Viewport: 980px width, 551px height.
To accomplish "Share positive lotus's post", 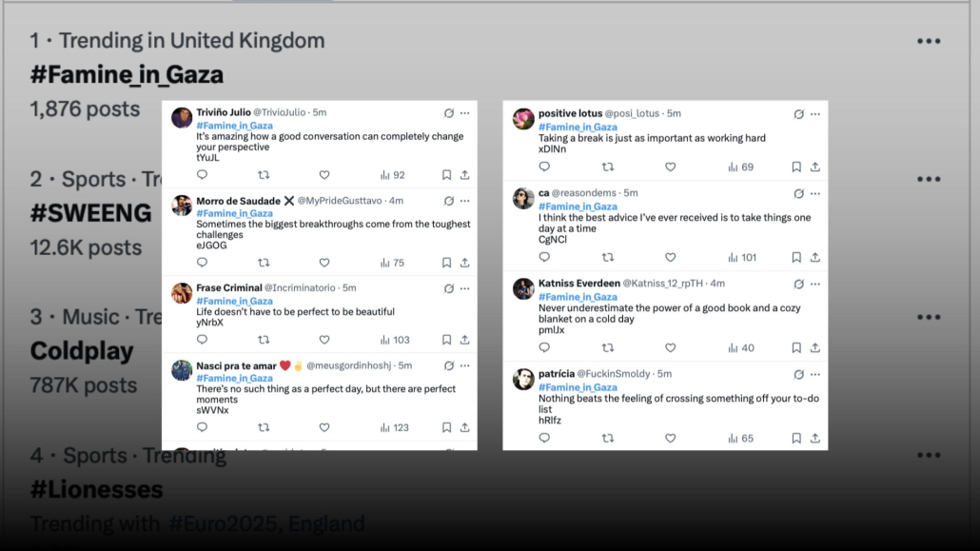I will (815, 167).
